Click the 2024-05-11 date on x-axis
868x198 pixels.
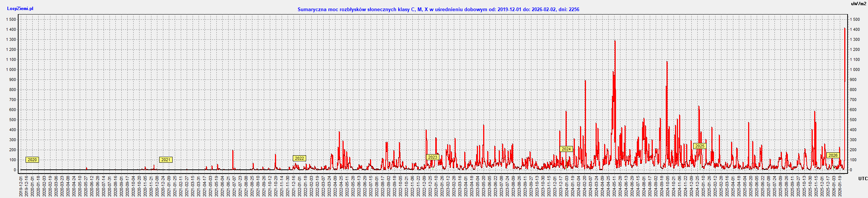pyautogui.click(x=614, y=186)
